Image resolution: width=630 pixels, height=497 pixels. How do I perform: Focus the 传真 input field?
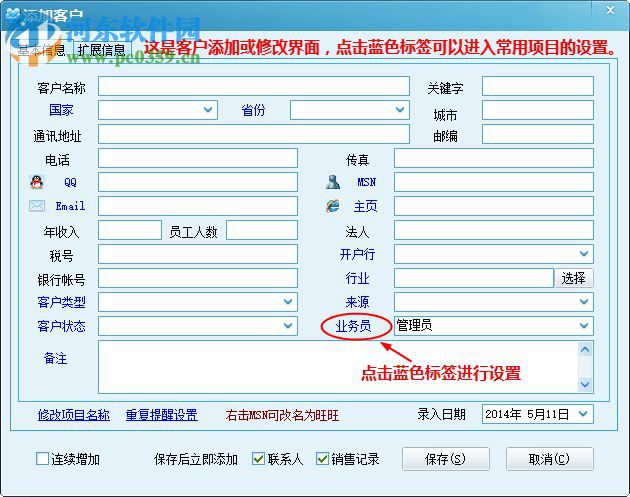pos(494,158)
